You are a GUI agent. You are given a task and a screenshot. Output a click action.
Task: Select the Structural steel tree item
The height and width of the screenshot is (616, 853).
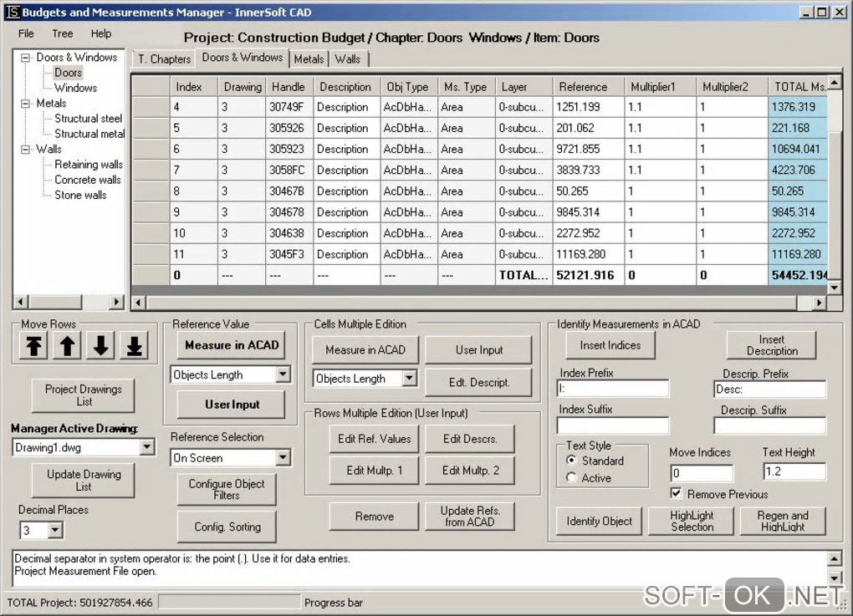point(88,119)
